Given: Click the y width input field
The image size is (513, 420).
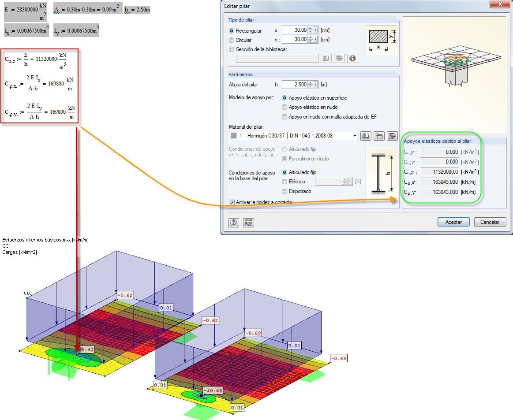Looking at the screenshot, I should (x=295, y=39).
